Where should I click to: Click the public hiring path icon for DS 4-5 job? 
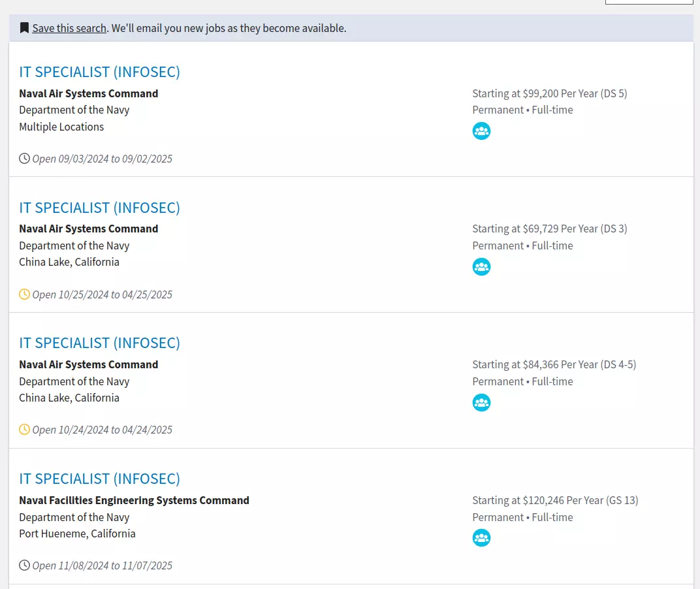tap(481, 402)
